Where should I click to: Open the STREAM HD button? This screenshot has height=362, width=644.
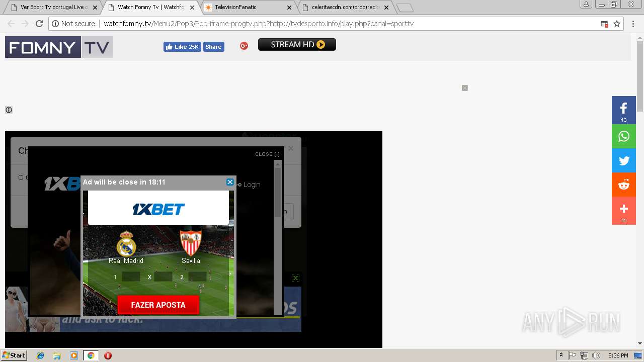point(297,45)
